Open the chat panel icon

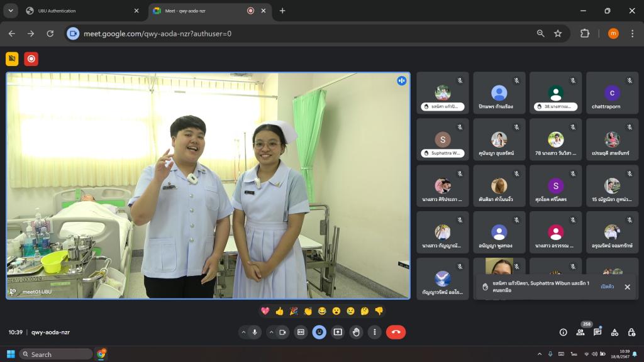point(597,332)
